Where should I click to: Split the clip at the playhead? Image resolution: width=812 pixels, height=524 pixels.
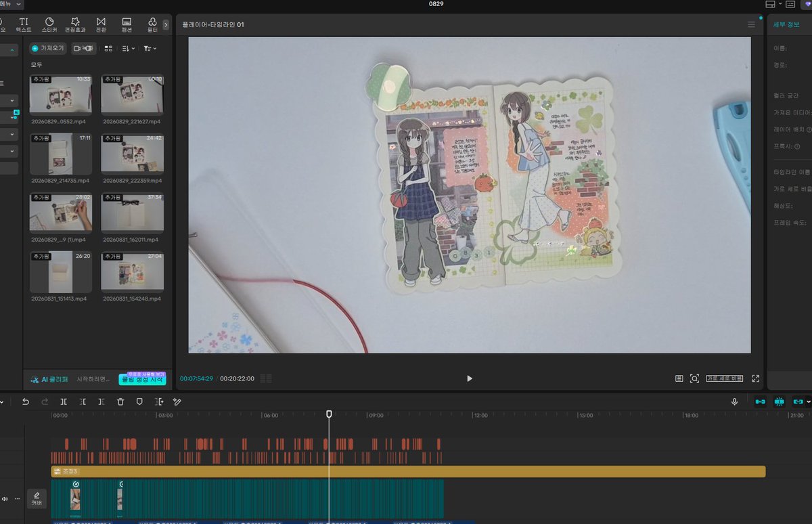tap(64, 401)
